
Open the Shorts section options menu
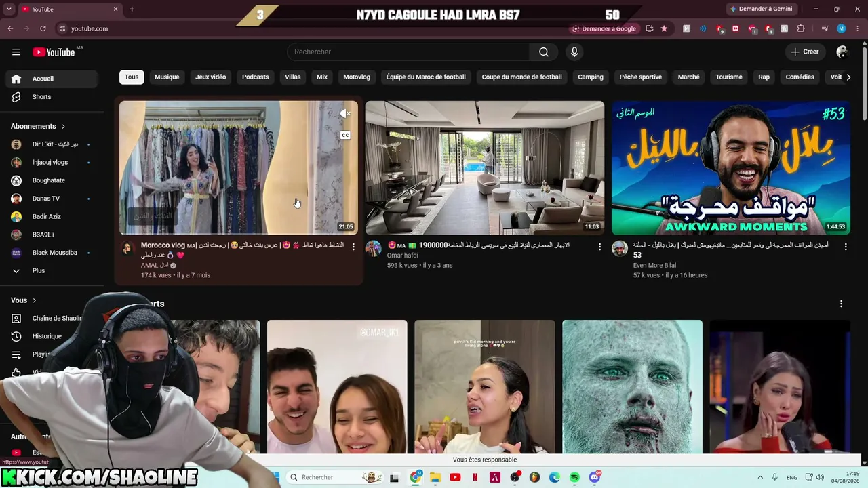842,304
